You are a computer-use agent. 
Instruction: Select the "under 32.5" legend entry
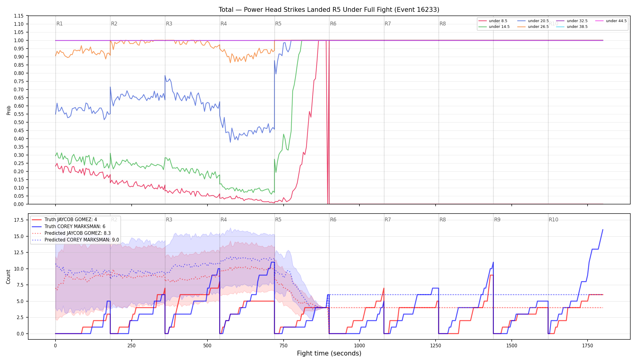[x=572, y=21]
